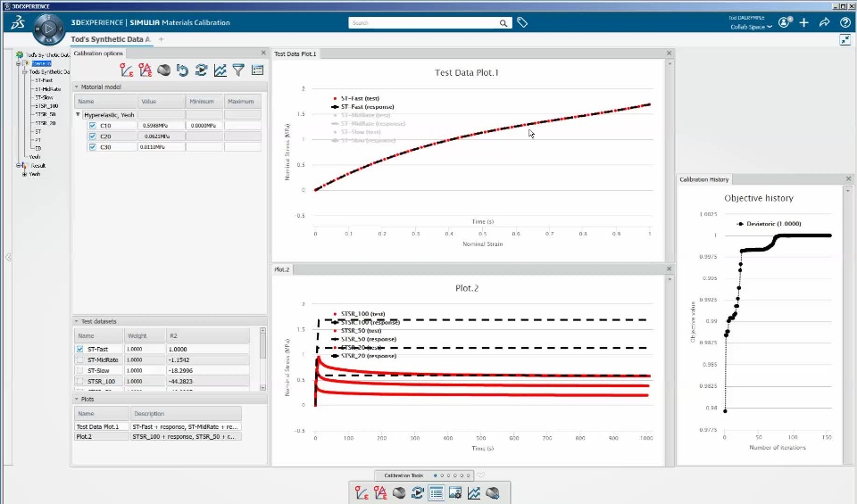This screenshot has width=857, height=504.
Task: Close the Test Data Plot.1 panel
Action: (x=669, y=53)
